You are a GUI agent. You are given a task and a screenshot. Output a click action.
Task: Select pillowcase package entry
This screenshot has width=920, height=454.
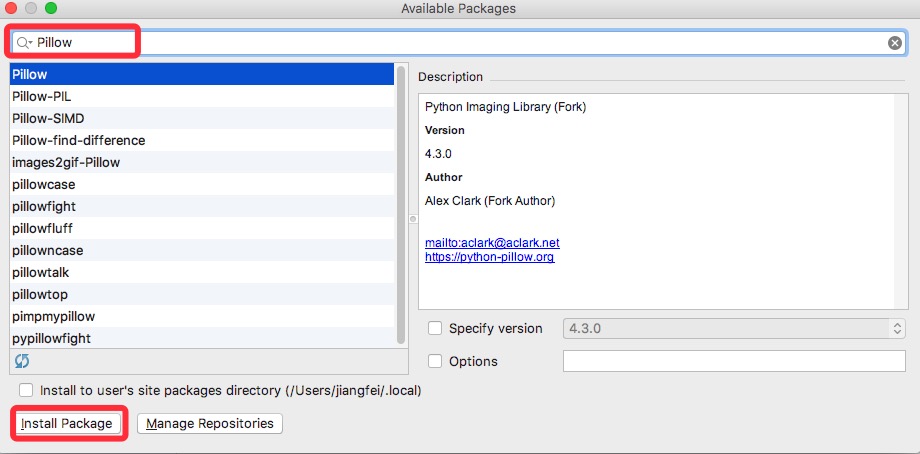pos(202,185)
